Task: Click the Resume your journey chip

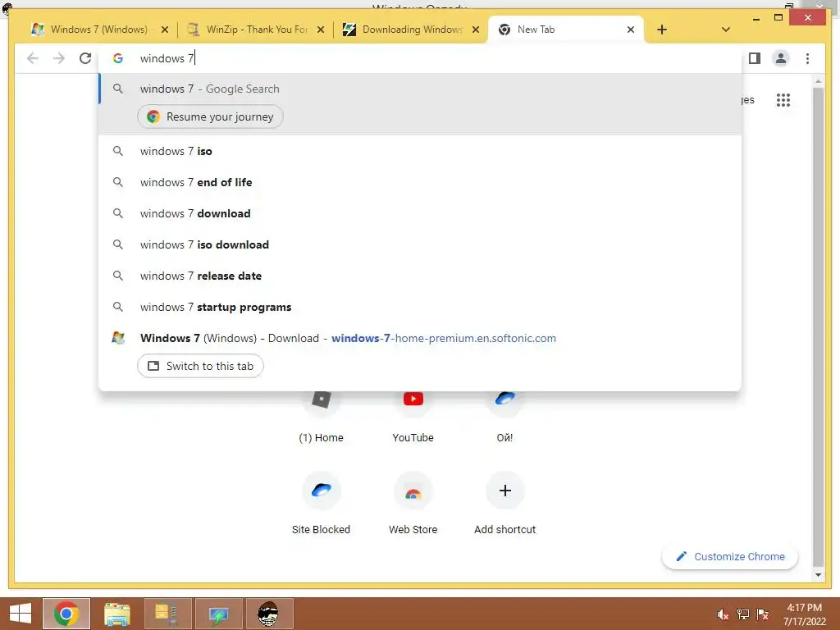Action: (x=211, y=116)
